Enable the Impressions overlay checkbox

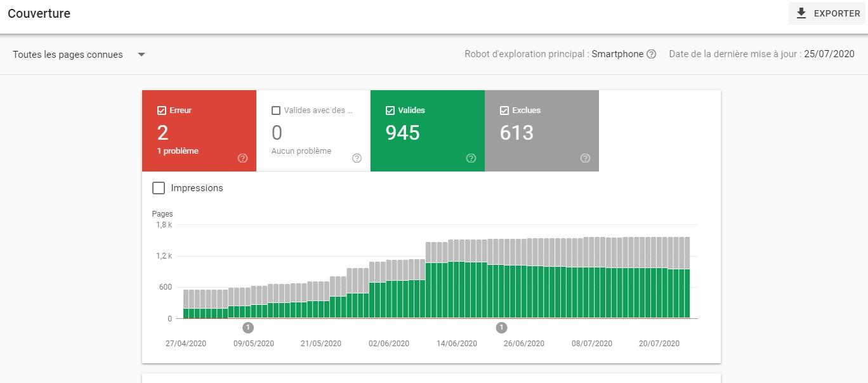(159, 188)
